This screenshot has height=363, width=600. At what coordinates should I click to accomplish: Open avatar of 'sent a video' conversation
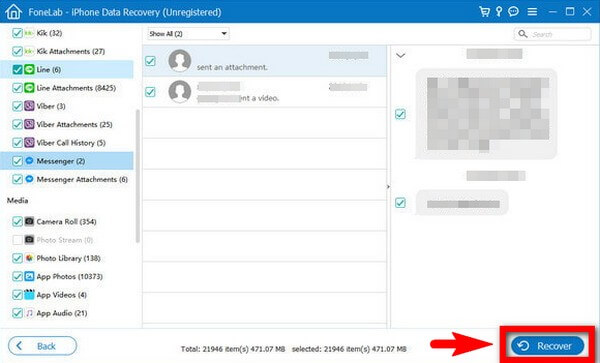[x=179, y=91]
